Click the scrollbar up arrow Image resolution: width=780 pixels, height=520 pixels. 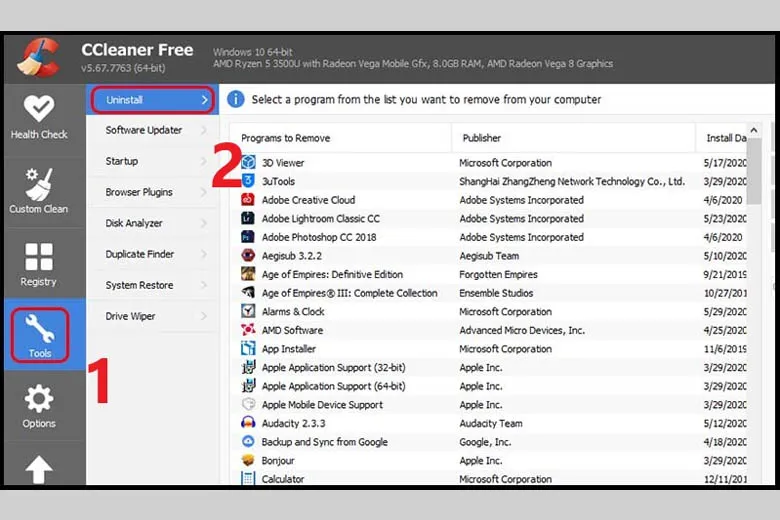tap(754, 130)
